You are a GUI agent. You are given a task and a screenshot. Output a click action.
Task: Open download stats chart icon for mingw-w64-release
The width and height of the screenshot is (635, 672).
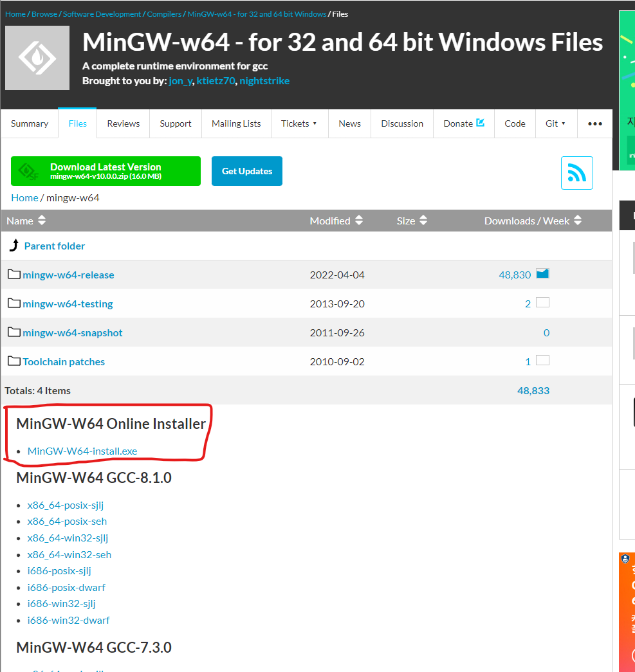(542, 273)
